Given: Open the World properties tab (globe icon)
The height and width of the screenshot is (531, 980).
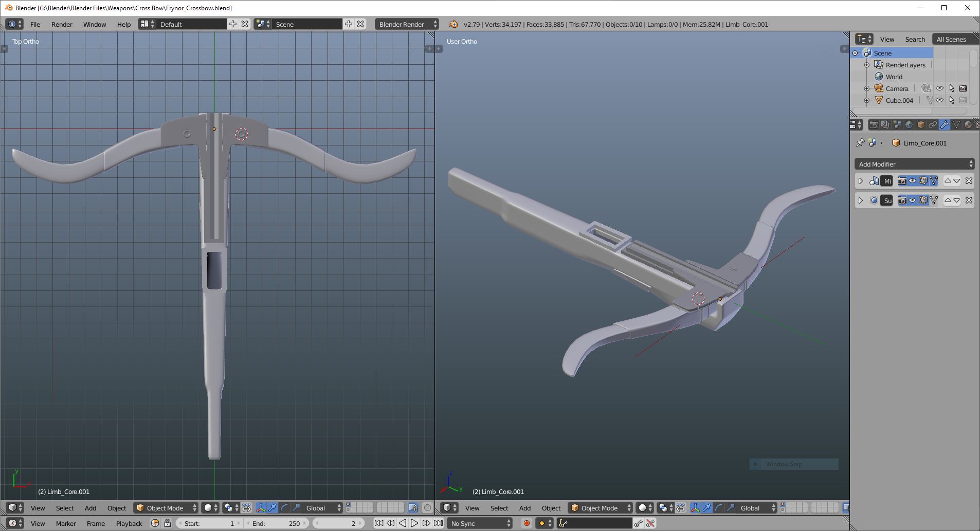Looking at the screenshot, I should click(x=909, y=125).
